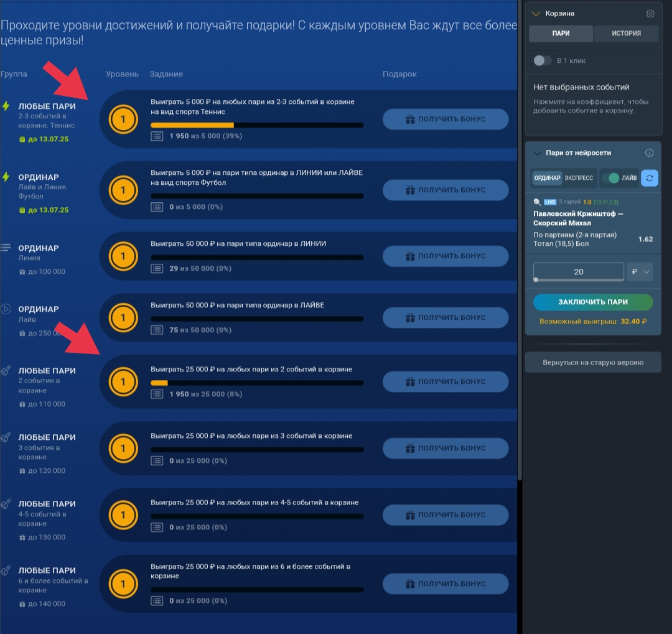
Task: Select the ЭКСПРЕСС bet type option
Action: (x=579, y=178)
